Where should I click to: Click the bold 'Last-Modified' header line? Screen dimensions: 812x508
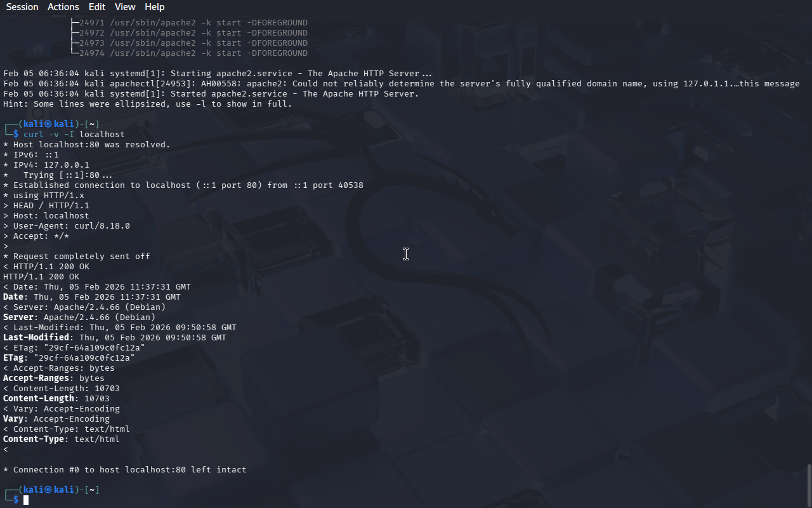tap(115, 338)
